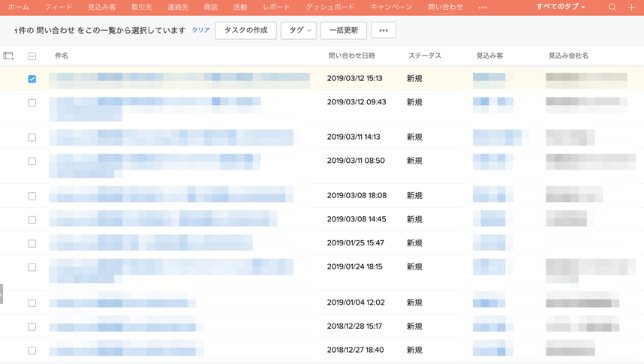Open the search icon in top bar
Screen dimensions: 644x364
[612, 8]
